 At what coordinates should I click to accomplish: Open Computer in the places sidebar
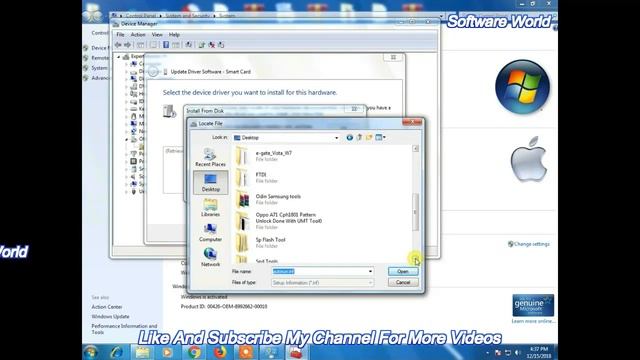pyautogui.click(x=210, y=232)
